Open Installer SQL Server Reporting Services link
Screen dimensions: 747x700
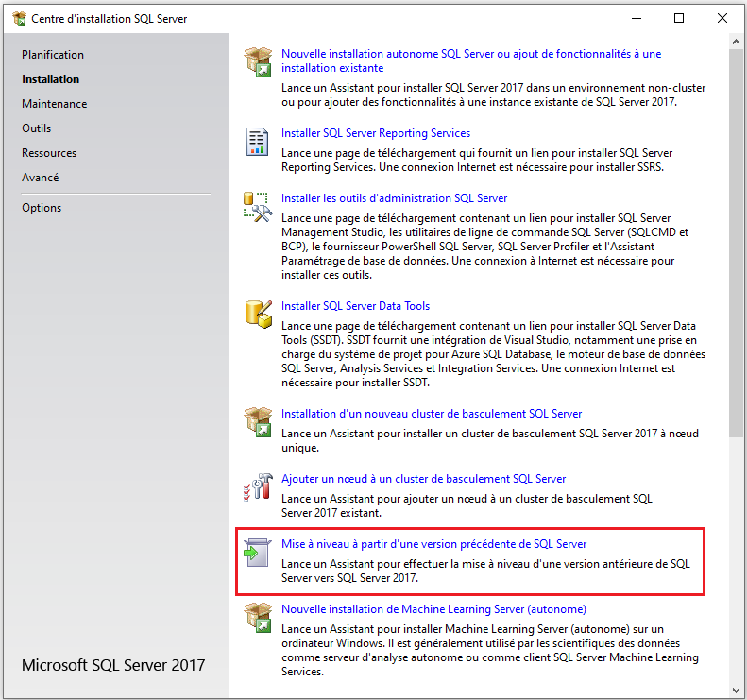click(376, 133)
